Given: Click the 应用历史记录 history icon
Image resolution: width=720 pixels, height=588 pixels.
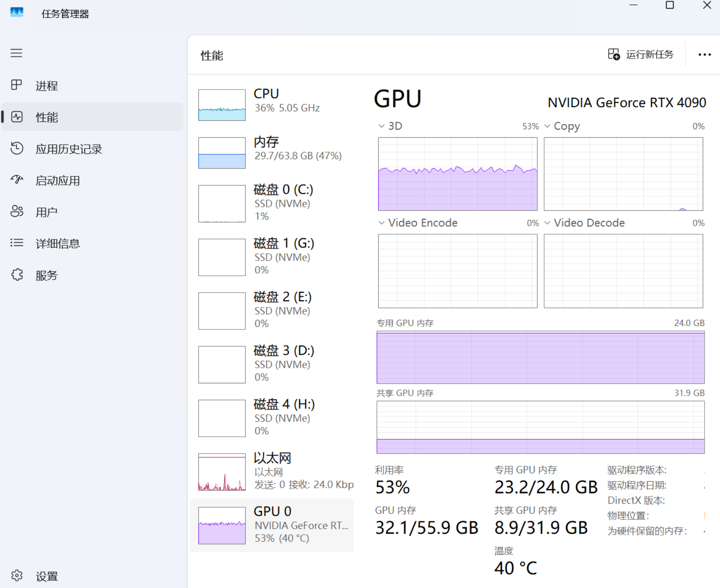Looking at the screenshot, I should [17, 149].
